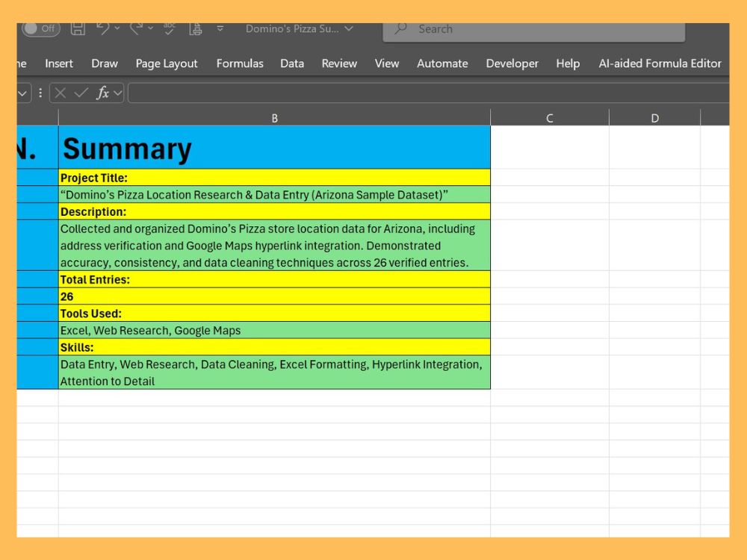Open Customize Quick Access Toolbar menu

tap(220, 28)
